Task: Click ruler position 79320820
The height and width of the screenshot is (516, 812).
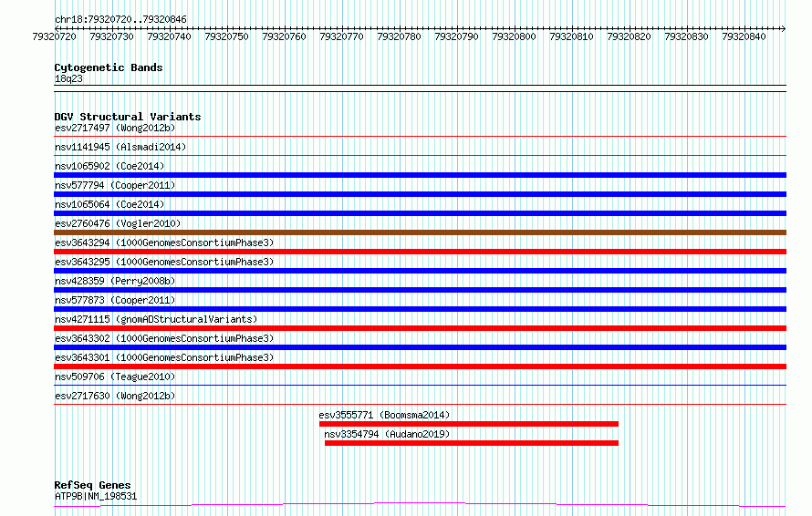Action: [x=629, y=36]
